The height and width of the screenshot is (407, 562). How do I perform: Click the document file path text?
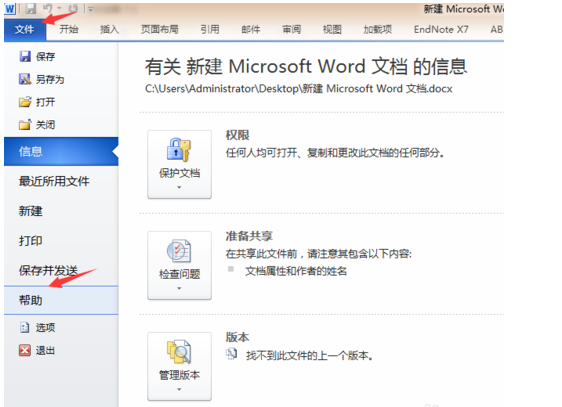point(299,88)
